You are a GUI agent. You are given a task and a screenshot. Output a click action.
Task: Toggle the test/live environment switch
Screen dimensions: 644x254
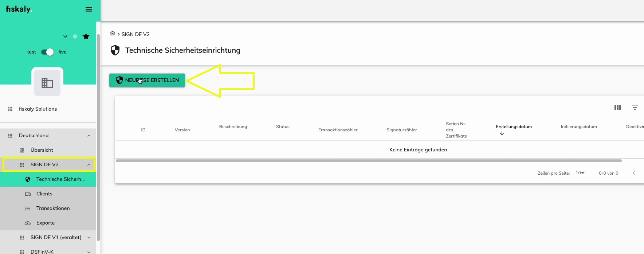tap(47, 52)
